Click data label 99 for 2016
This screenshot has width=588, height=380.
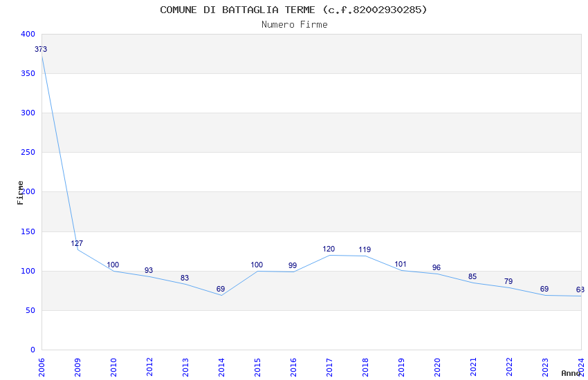(293, 265)
